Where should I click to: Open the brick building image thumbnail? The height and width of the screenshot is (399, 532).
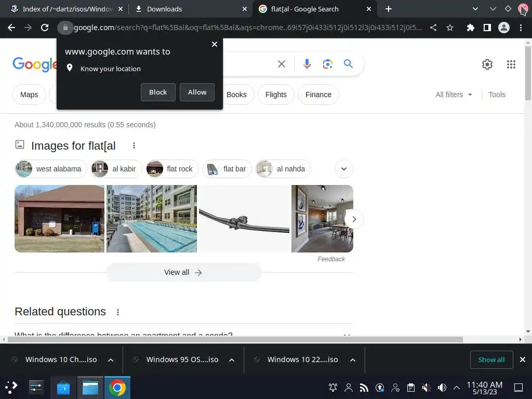[x=59, y=219]
